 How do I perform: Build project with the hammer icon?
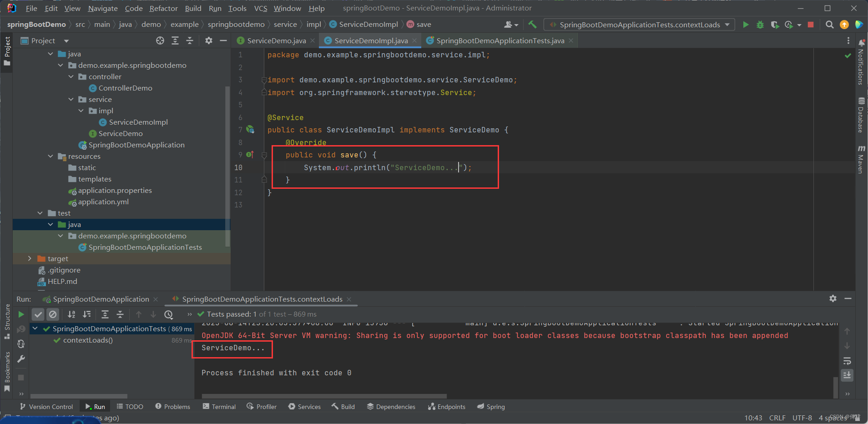[x=532, y=25]
